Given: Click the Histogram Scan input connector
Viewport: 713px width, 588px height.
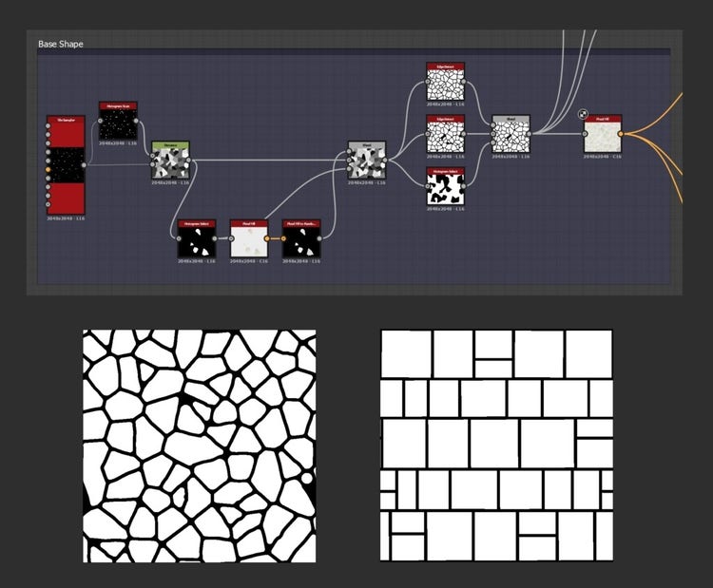Looking at the screenshot, I should click(x=100, y=121).
